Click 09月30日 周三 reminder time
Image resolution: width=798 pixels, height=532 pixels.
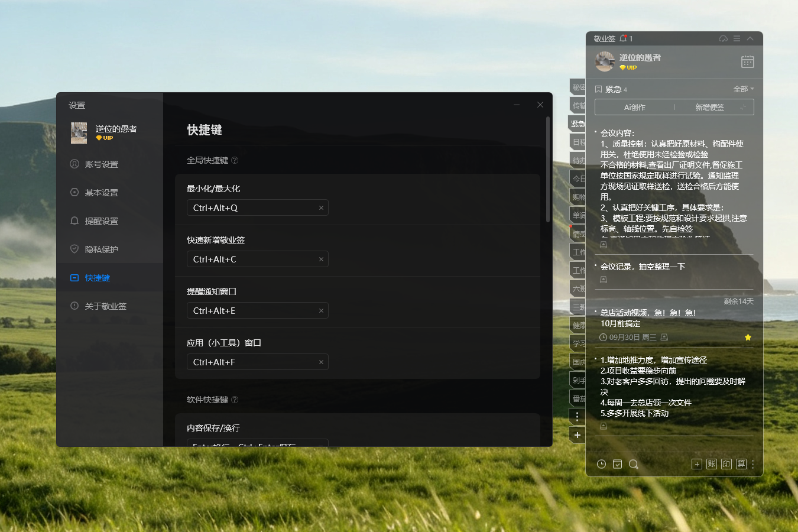[628, 338]
